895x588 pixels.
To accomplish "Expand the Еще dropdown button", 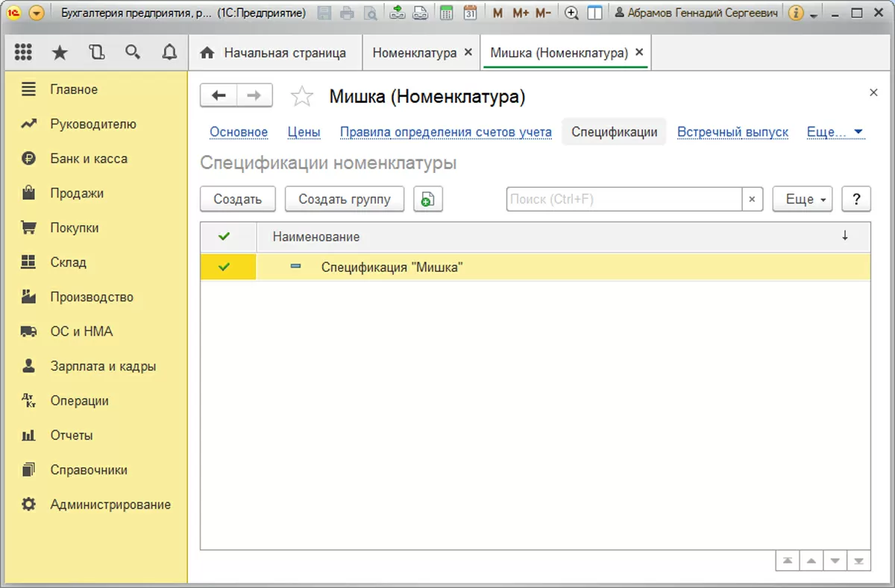I will 802,199.
